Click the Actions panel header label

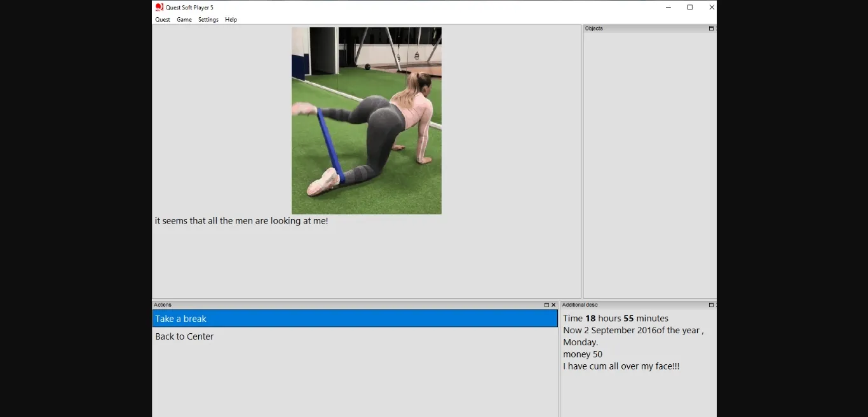coord(163,305)
